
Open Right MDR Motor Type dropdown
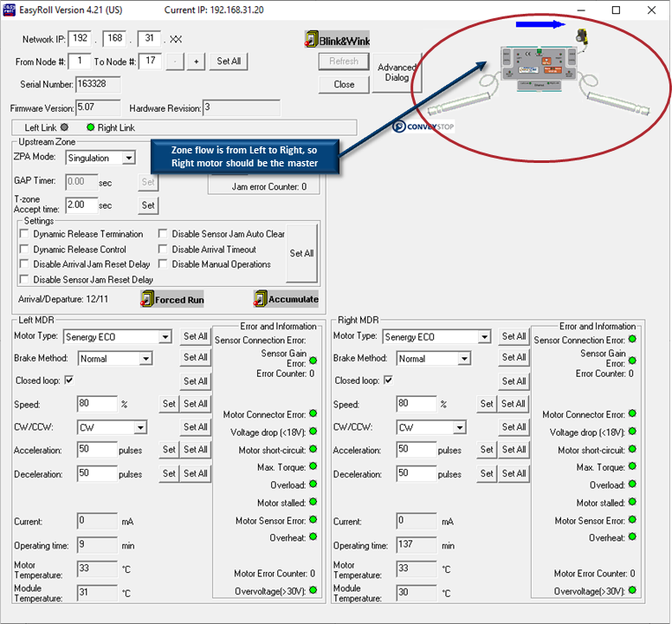click(484, 337)
